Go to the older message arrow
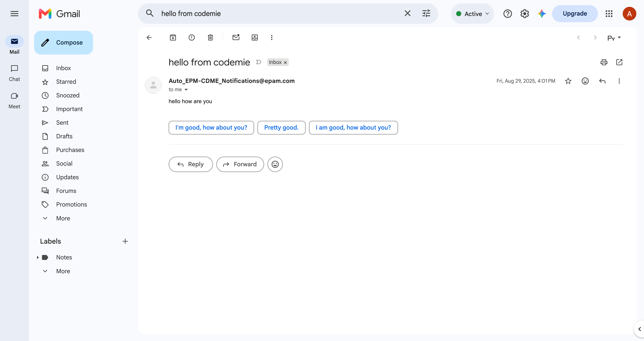This screenshot has height=341, width=644. click(595, 38)
